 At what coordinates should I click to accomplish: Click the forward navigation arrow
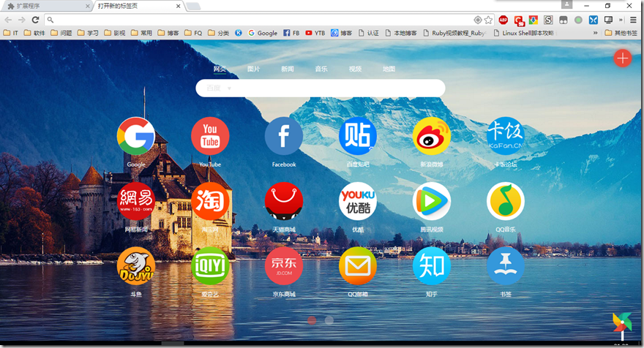(x=22, y=20)
